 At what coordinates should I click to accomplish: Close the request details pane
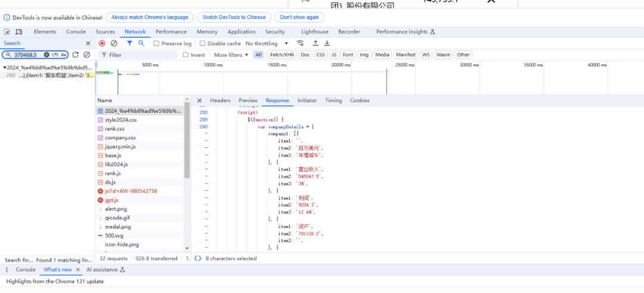[x=199, y=100]
